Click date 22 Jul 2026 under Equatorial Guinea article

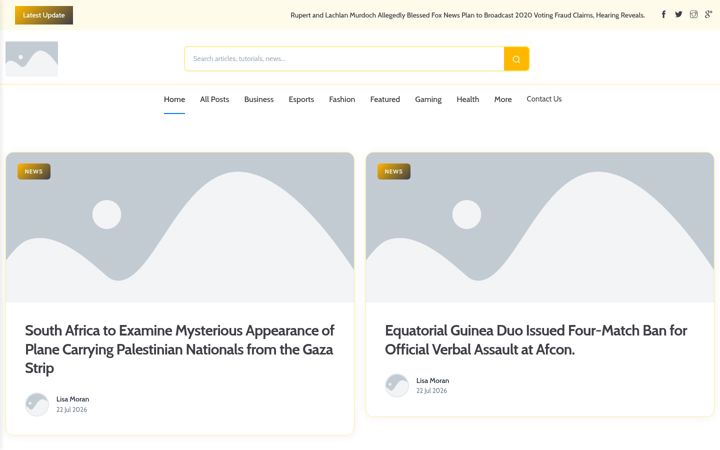click(432, 391)
